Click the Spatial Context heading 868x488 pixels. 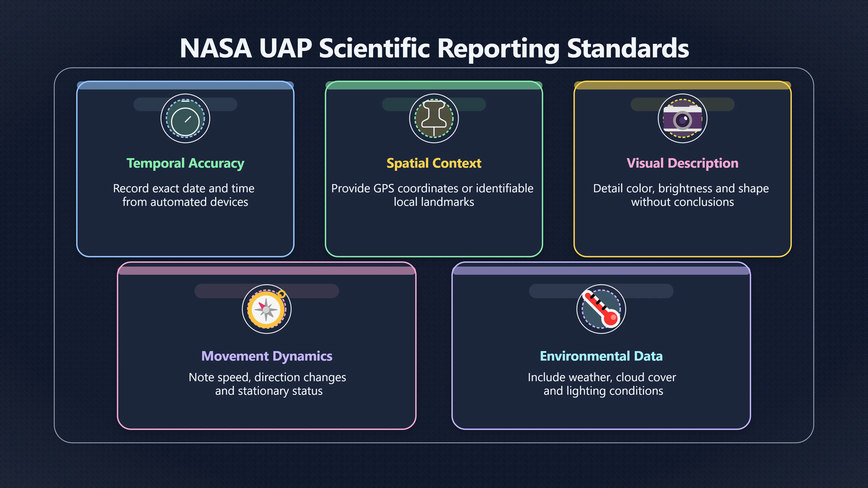pyautogui.click(x=434, y=163)
